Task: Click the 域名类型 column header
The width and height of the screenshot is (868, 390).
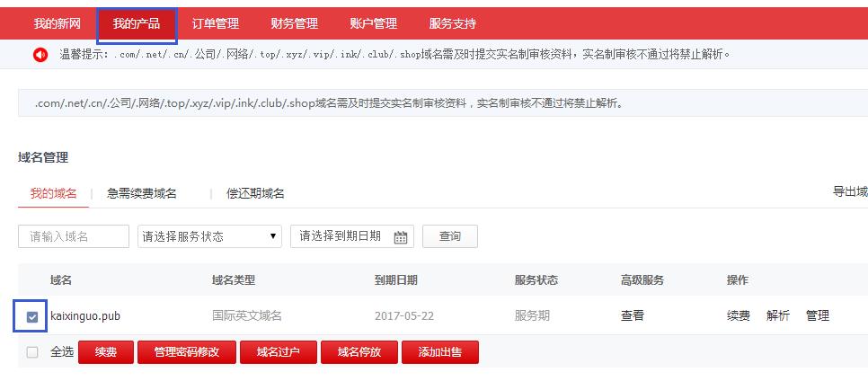Action: [x=234, y=280]
